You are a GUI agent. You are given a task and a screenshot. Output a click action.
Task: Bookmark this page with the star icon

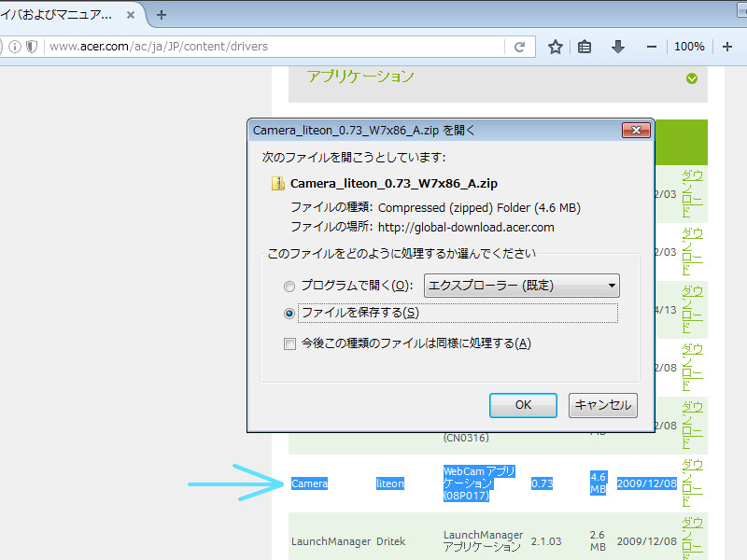556,47
